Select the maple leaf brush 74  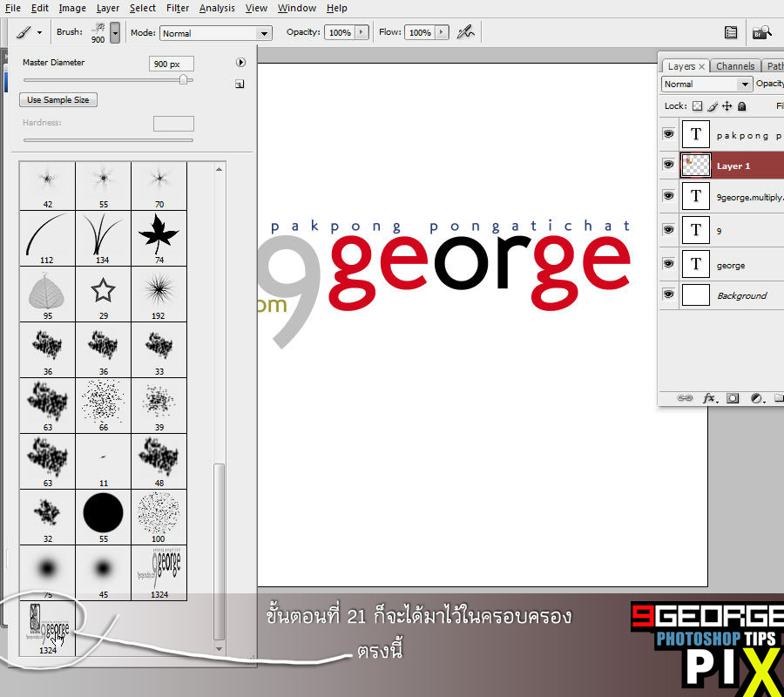[159, 238]
